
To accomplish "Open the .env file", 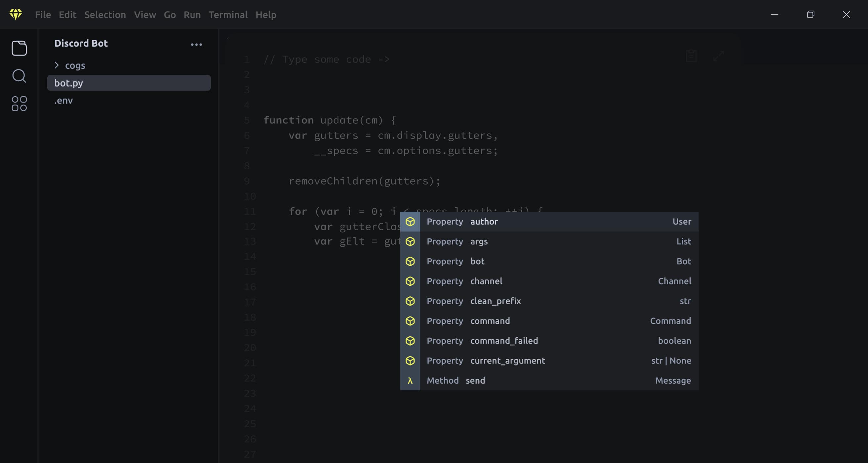I will [x=64, y=101].
